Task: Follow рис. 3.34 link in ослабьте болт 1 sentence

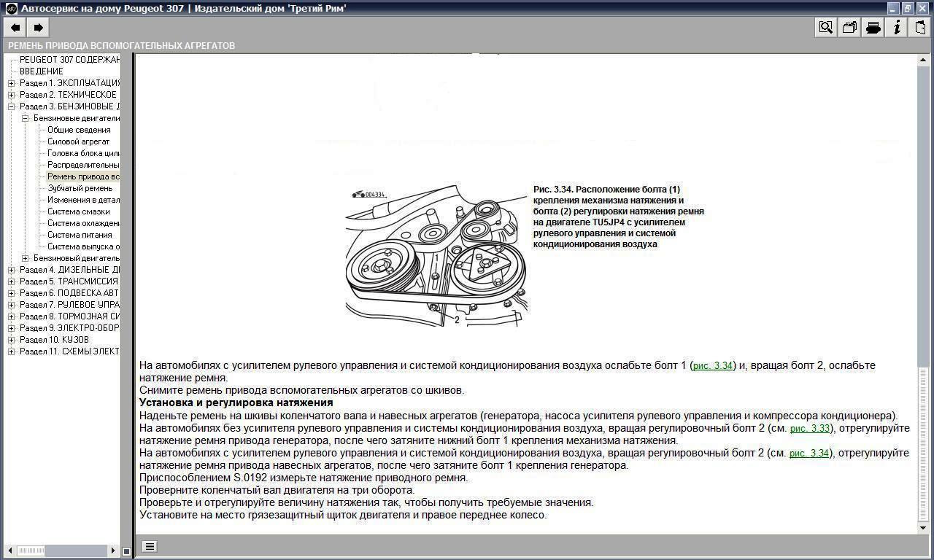Action: (713, 365)
